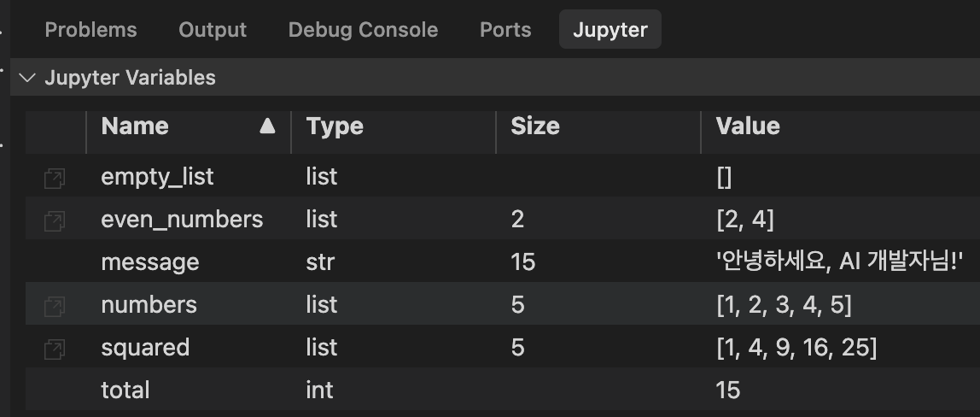Toggle Name column sort arrow
Viewport: 980px width, 417px height.
pyautogui.click(x=267, y=126)
